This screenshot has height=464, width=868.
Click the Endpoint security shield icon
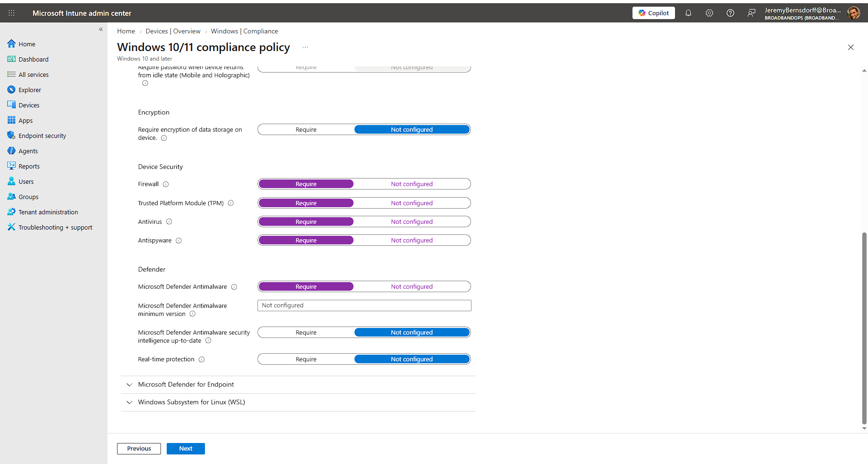coord(11,136)
